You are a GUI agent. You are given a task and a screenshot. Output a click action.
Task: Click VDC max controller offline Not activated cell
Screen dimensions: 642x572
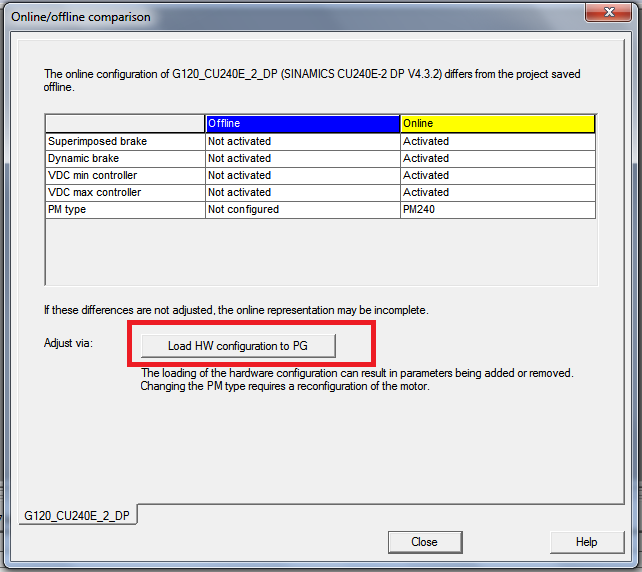coord(303,192)
